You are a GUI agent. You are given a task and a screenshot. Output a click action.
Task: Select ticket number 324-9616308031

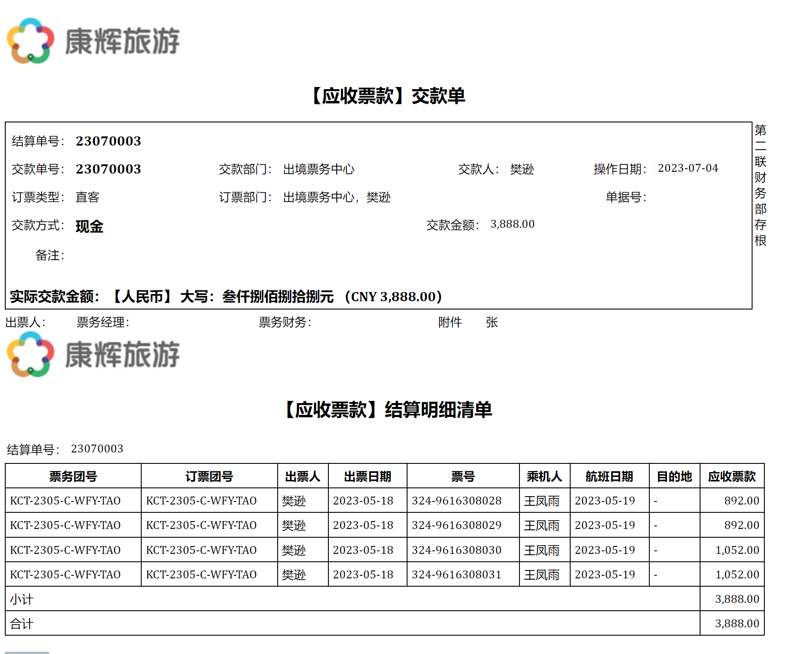click(456, 574)
